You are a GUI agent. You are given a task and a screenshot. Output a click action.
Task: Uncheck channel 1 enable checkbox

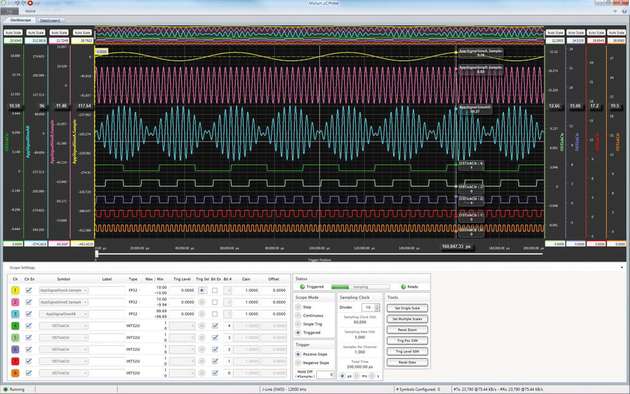pyautogui.click(x=29, y=290)
